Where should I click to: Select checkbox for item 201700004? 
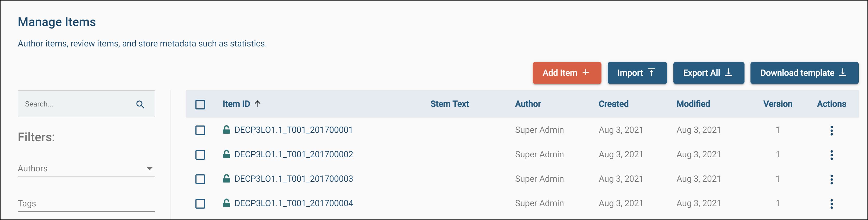coord(200,204)
